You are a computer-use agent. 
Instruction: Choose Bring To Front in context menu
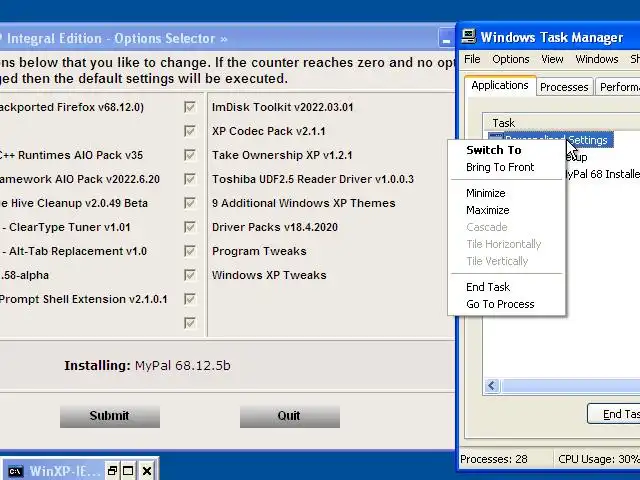[500, 167]
